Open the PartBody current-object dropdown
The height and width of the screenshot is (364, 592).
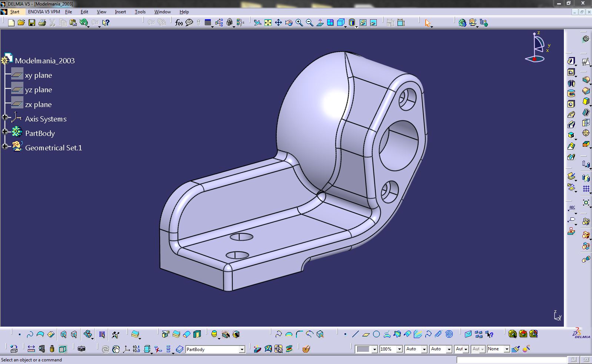(x=242, y=350)
